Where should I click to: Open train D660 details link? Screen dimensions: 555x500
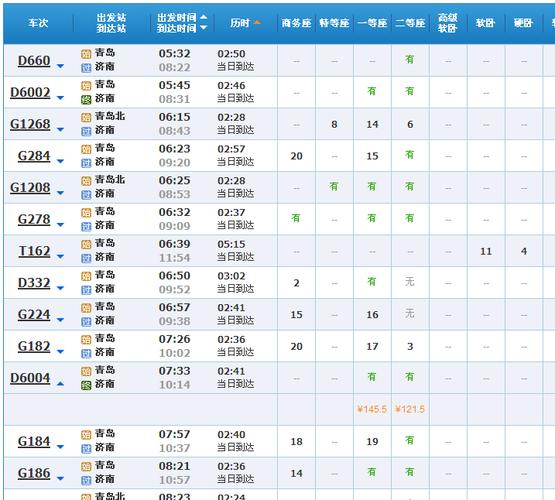34,61
